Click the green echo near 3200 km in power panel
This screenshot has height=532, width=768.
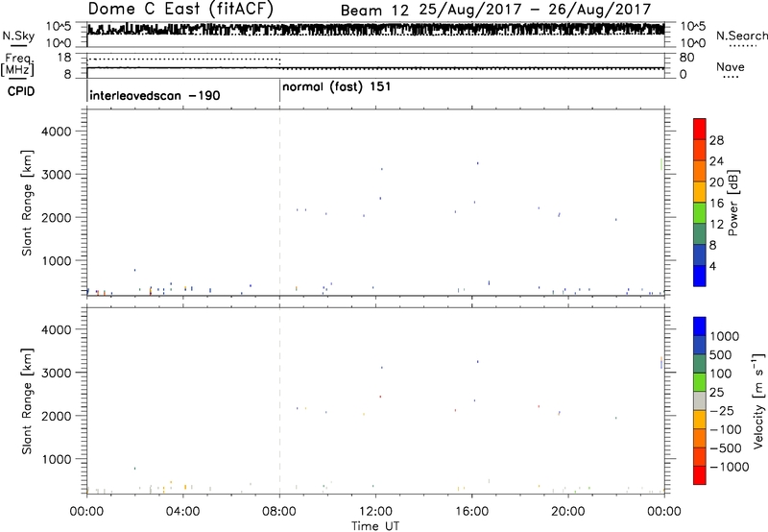click(661, 164)
